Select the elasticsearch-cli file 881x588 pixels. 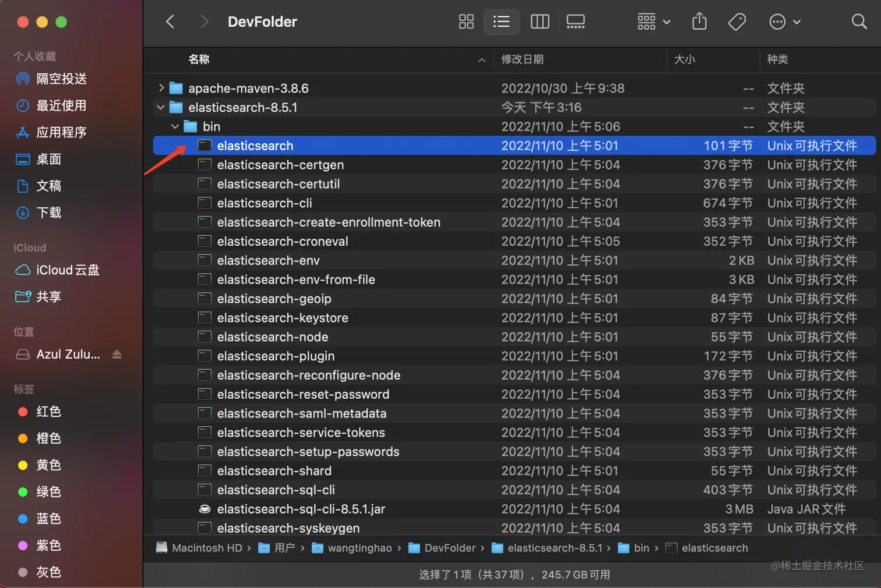(x=514, y=203)
